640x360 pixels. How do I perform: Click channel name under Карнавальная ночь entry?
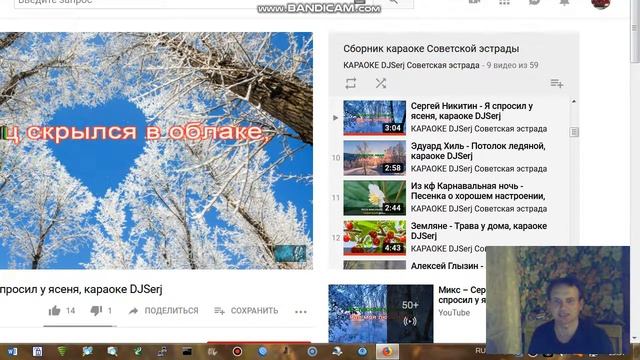coord(479,209)
